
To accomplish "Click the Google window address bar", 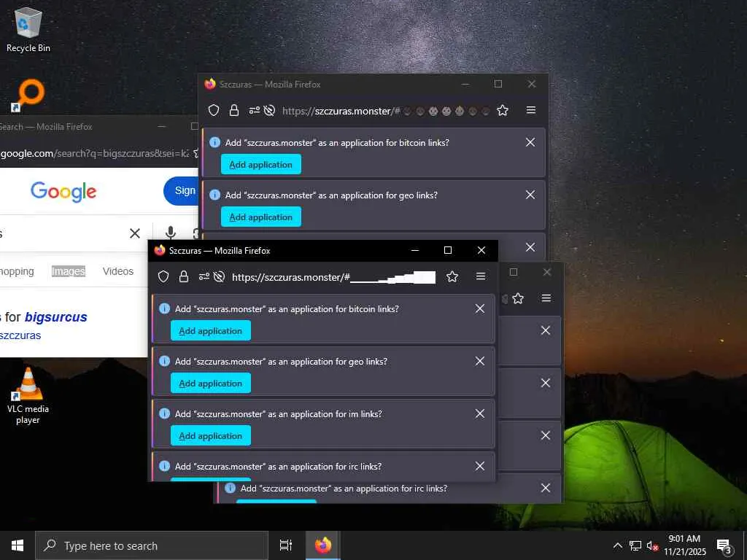I will (x=94, y=153).
